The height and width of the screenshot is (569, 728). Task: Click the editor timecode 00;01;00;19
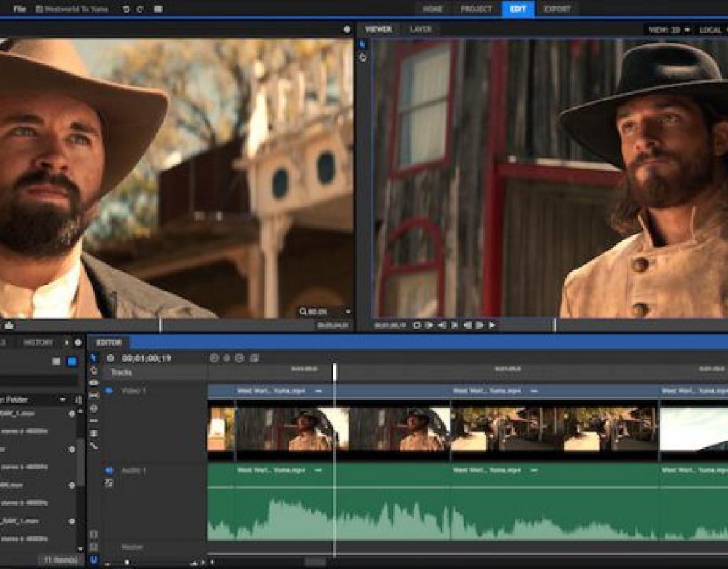point(146,358)
